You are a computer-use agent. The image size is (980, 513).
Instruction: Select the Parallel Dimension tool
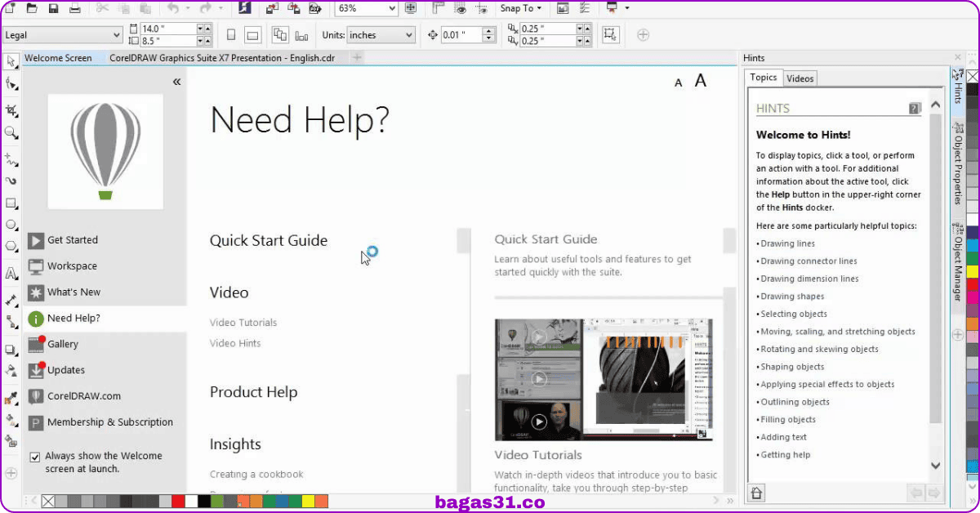coord(11,300)
